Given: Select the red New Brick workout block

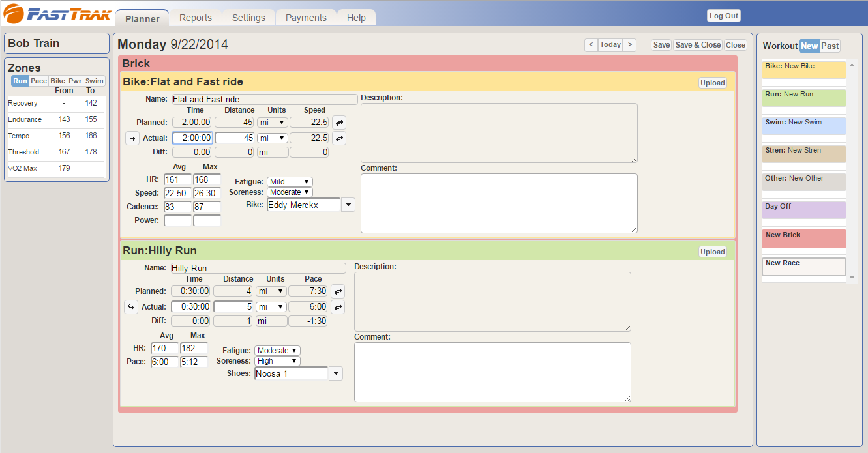Looking at the screenshot, I should [803, 239].
